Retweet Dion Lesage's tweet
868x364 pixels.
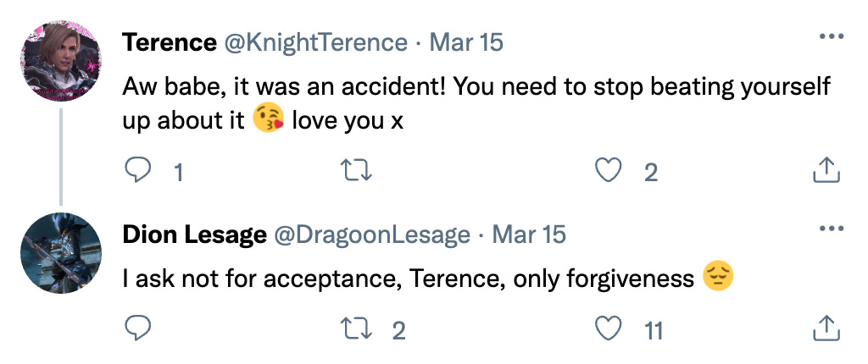point(349,329)
